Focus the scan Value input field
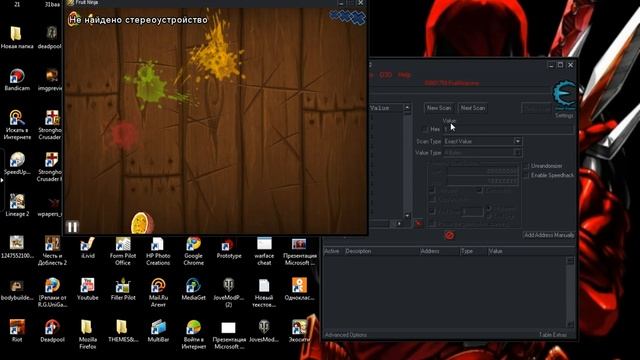This screenshot has width=640, height=360. 508,129
